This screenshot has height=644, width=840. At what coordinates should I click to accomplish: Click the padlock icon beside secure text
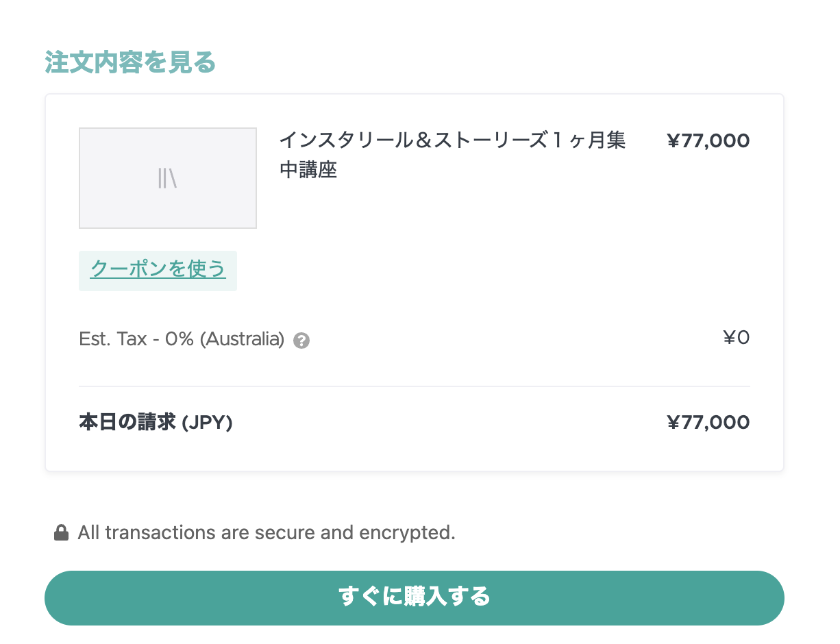[61, 532]
